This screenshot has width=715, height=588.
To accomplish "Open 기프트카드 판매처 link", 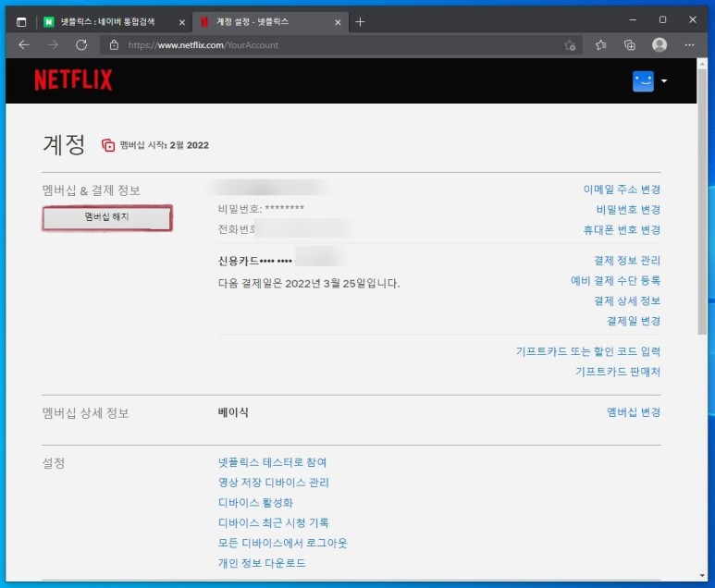I will tap(618, 372).
